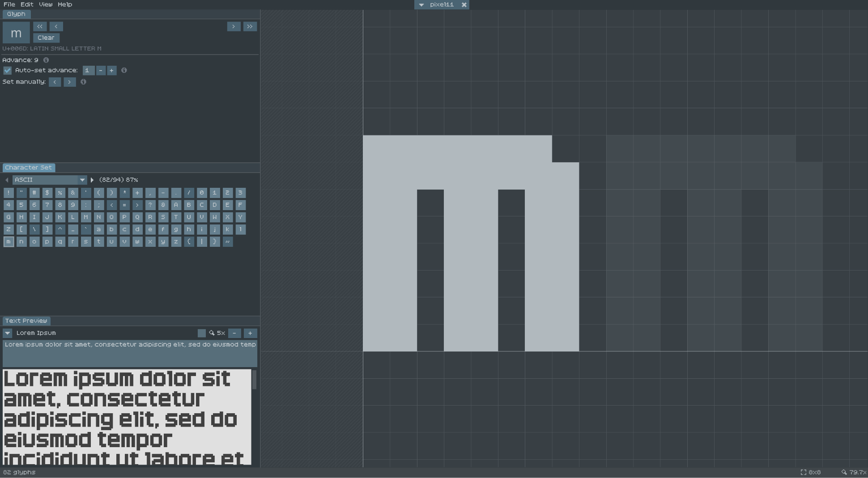Select the capital A glyph in the grid
868x478 pixels.
pos(176,205)
